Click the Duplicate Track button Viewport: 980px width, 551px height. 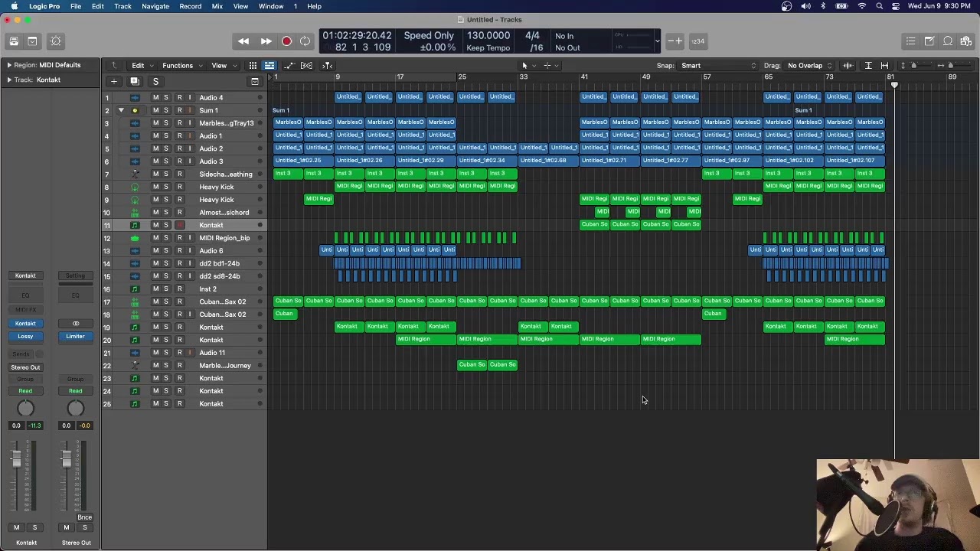tap(134, 81)
